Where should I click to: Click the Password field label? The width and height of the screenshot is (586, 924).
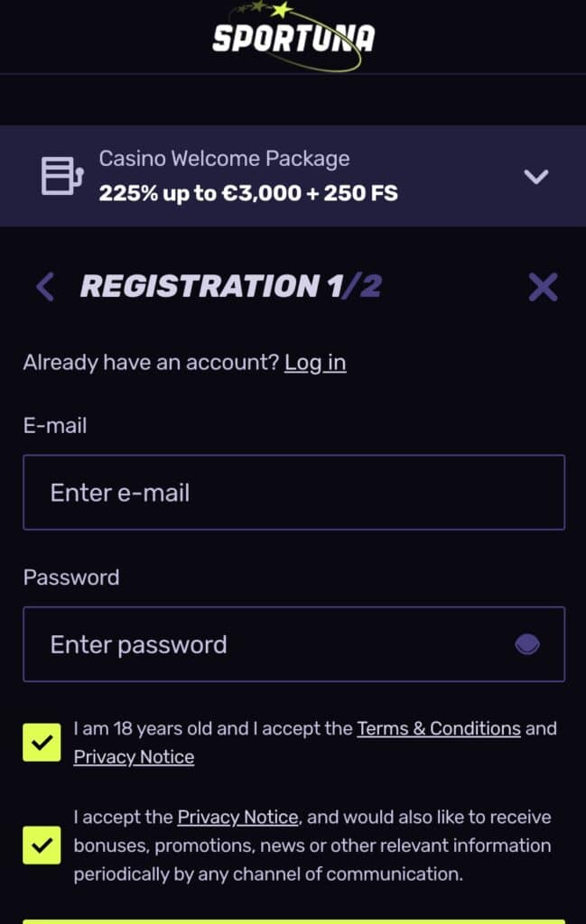(x=71, y=577)
